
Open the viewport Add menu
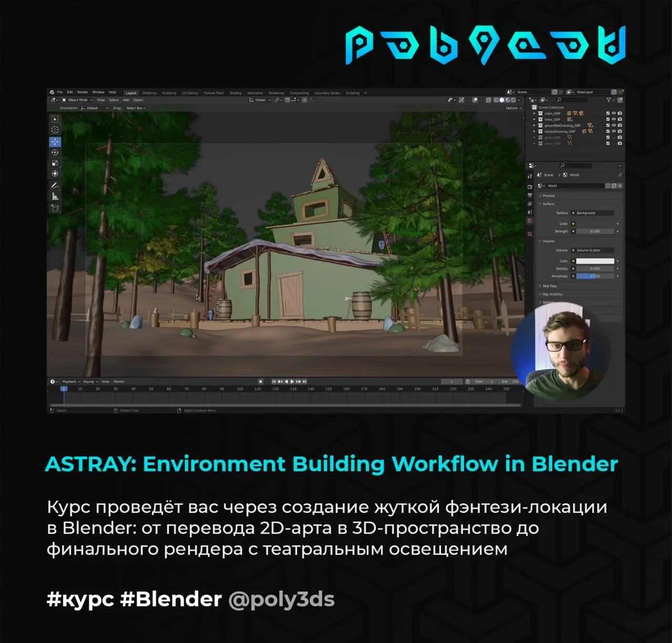[126, 100]
